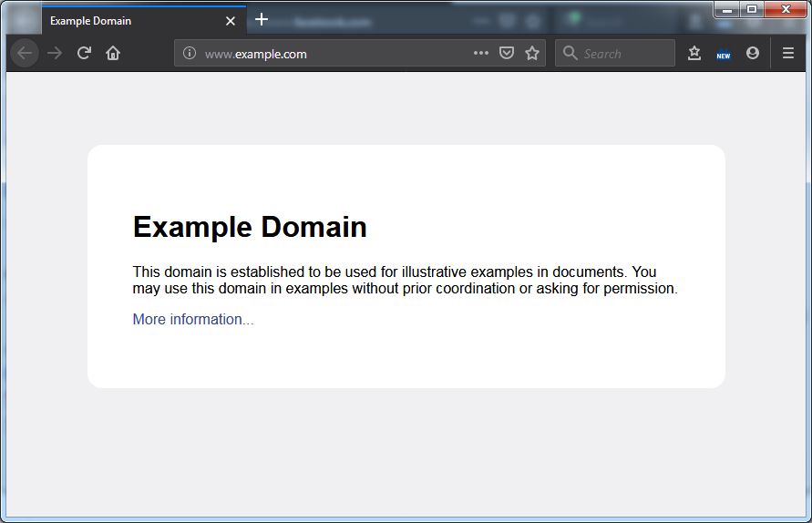The height and width of the screenshot is (523, 812).
Task: Click the Back navigation arrow
Action: click(25, 54)
